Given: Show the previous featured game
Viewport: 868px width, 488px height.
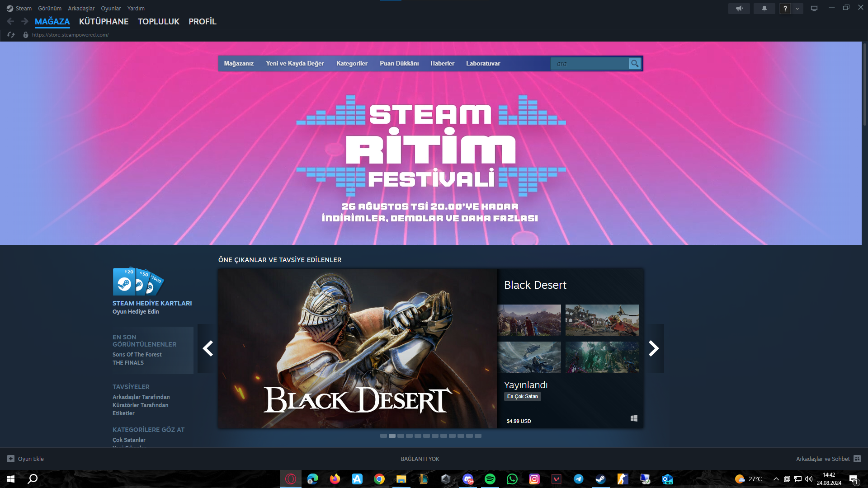Looking at the screenshot, I should pyautogui.click(x=208, y=348).
